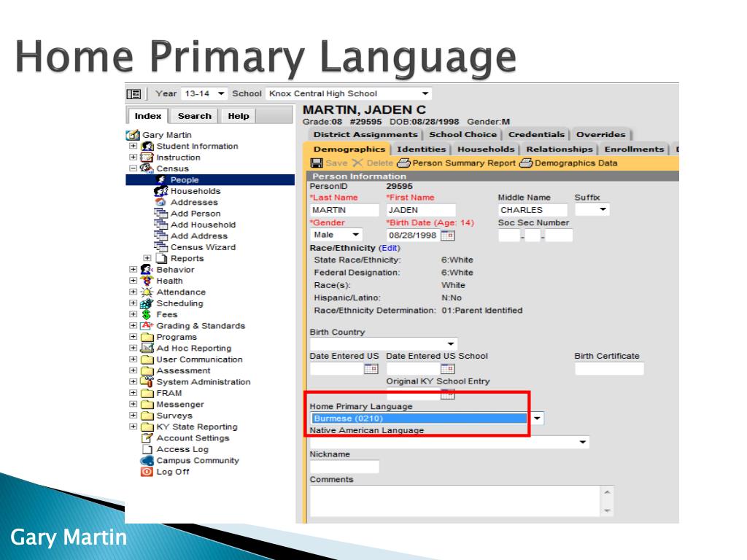
Task: Open Access Log in the tree
Action: [x=182, y=449]
